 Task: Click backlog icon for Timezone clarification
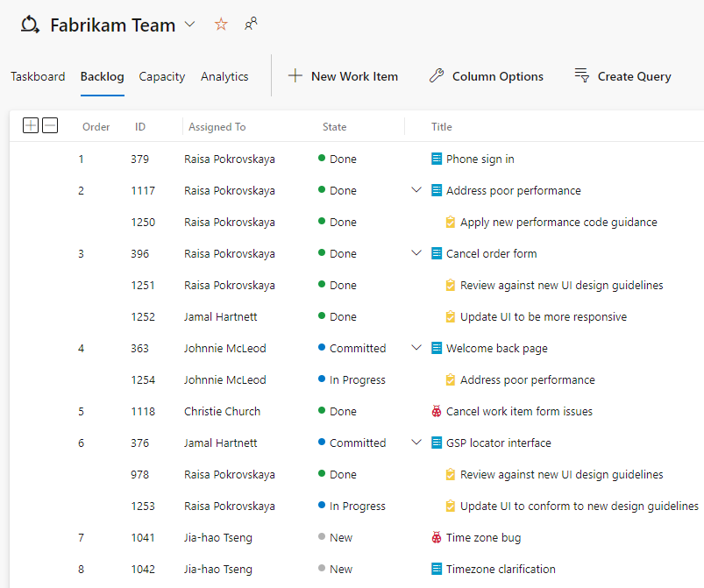click(x=437, y=569)
